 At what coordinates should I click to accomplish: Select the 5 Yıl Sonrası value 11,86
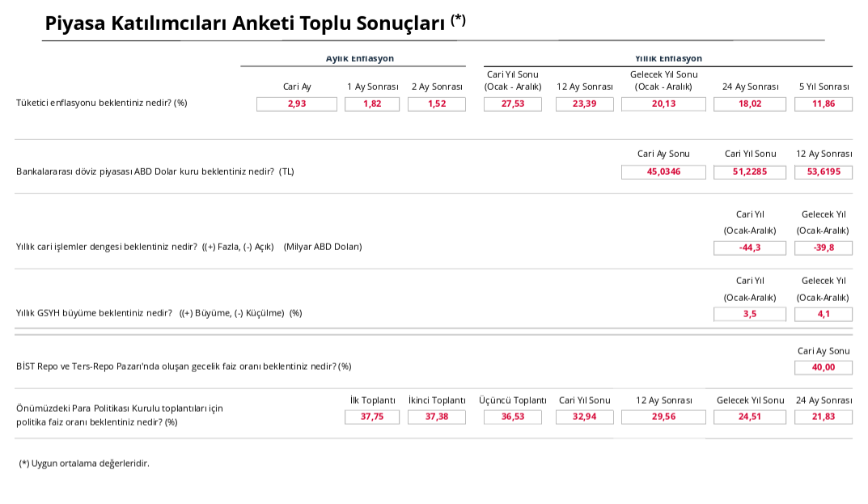[823, 104]
